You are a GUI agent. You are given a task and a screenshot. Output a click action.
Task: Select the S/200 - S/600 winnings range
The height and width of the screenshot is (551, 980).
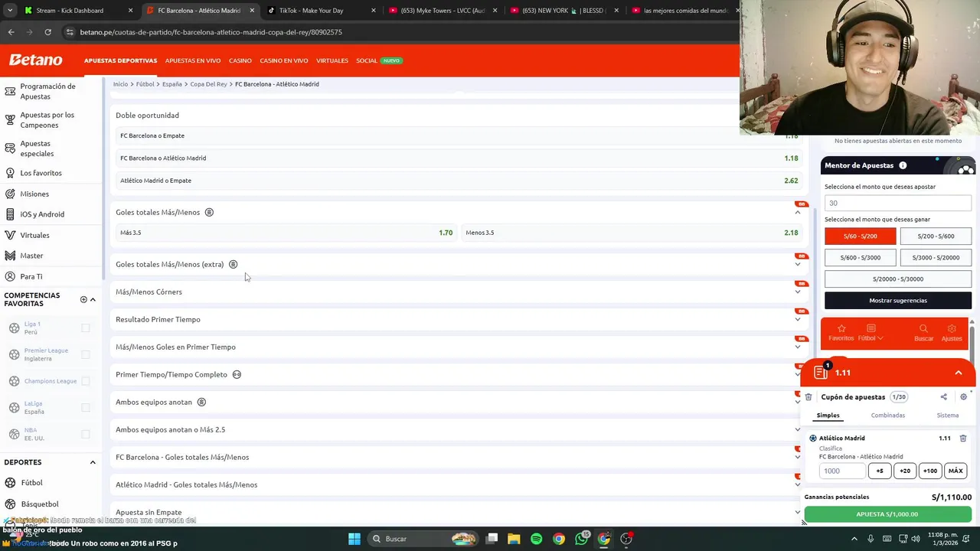click(936, 236)
